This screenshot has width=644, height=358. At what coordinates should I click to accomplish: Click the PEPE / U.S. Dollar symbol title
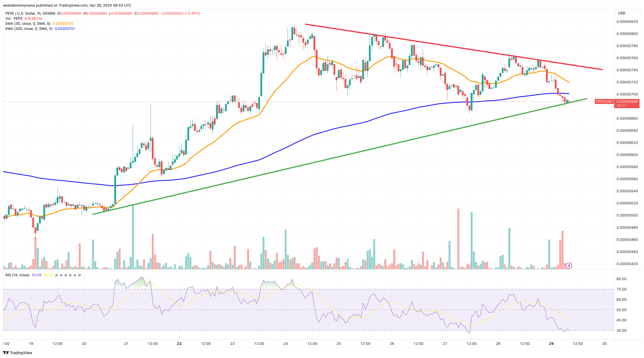pyautogui.click(x=30, y=13)
